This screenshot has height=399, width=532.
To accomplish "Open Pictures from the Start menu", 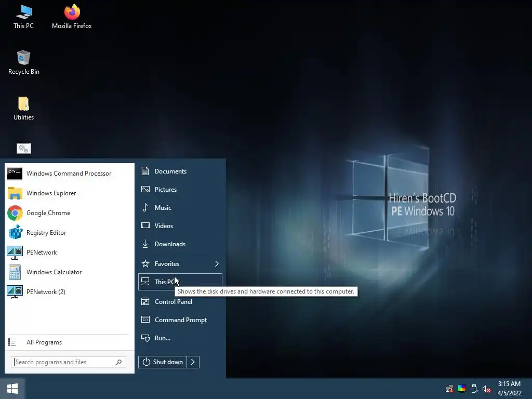I will coord(180,189).
